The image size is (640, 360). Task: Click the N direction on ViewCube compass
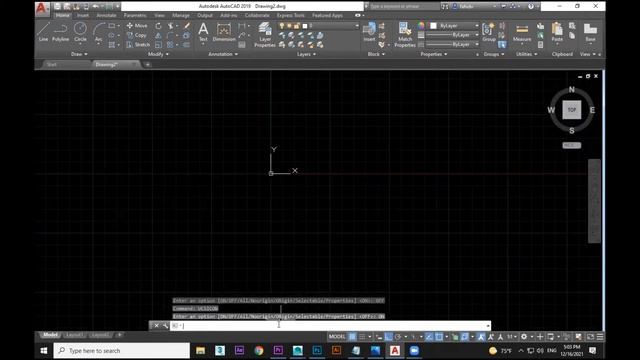(x=571, y=89)
